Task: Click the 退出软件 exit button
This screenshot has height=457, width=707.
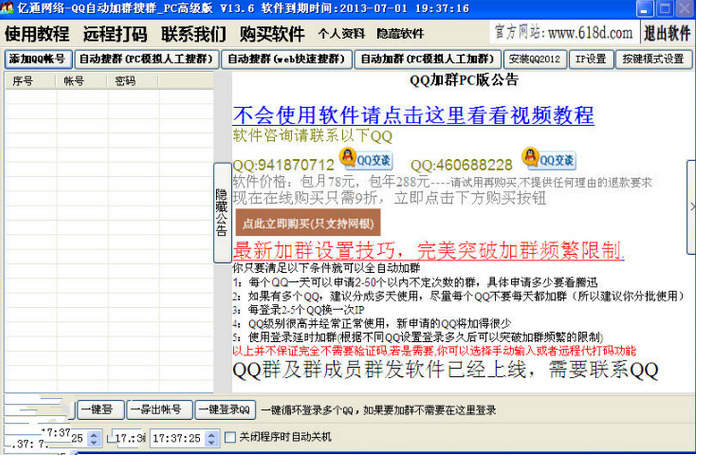Action: tap(667, 33)
